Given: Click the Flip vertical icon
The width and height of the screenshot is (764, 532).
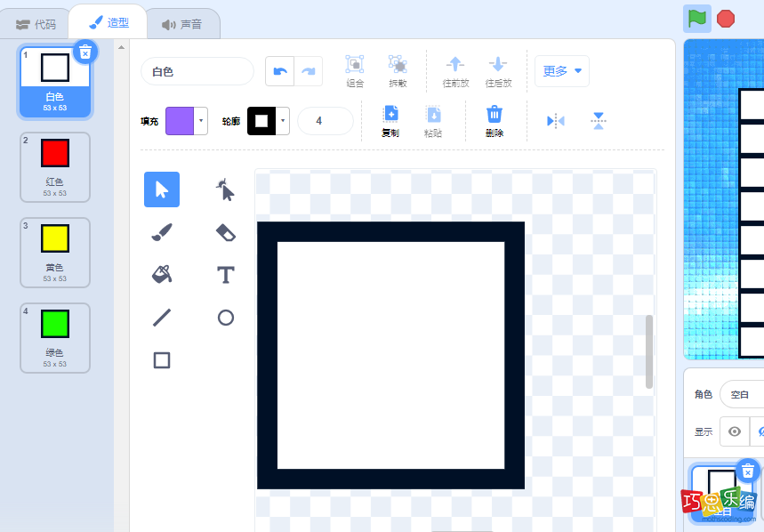Looking at the screenshot, I should [x=599, y=121].
